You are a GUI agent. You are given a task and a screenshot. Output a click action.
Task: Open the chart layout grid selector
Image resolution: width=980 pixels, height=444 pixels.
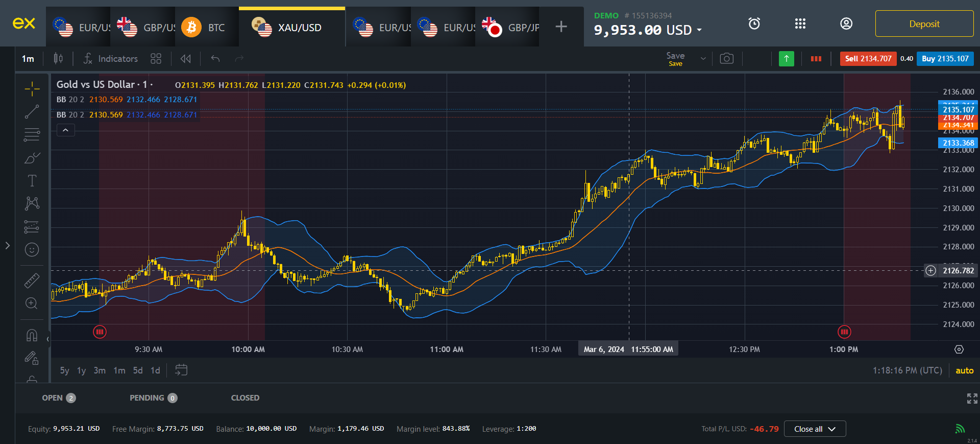(x=156, y=59)
